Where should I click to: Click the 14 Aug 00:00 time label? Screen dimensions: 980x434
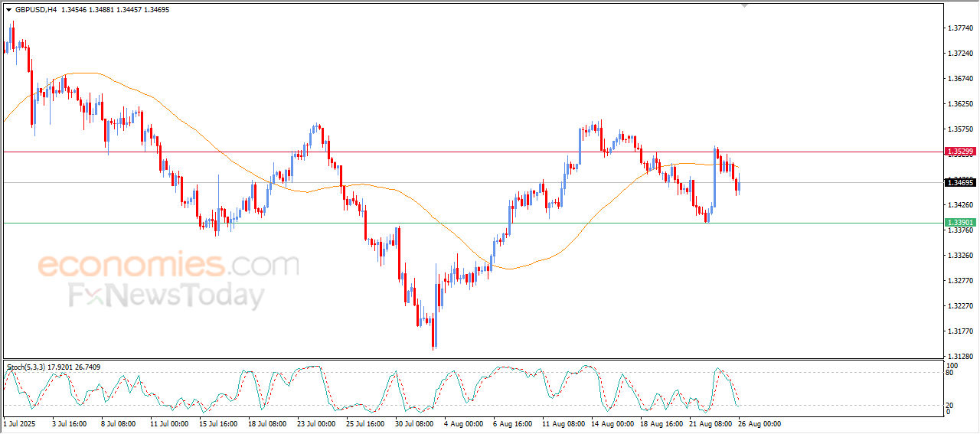(x=612, y=423)
